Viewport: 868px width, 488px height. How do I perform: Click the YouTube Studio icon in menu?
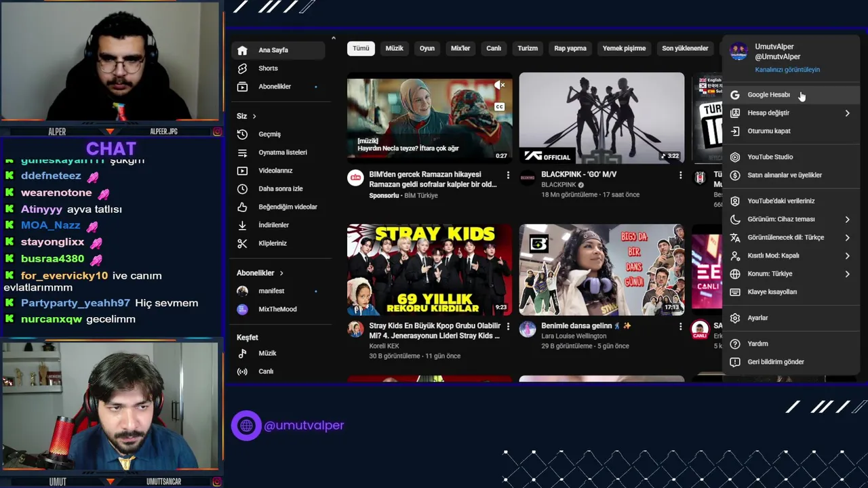[x=735, y=157]
